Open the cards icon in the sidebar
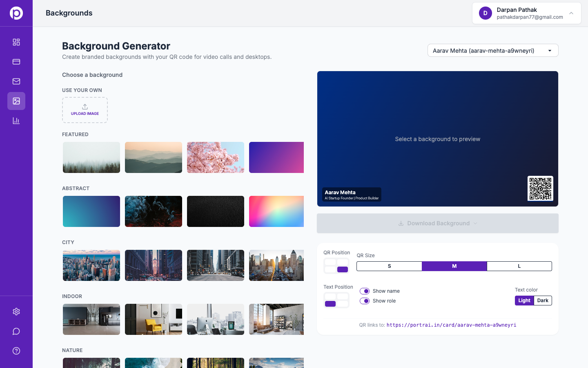 point(16,62)
